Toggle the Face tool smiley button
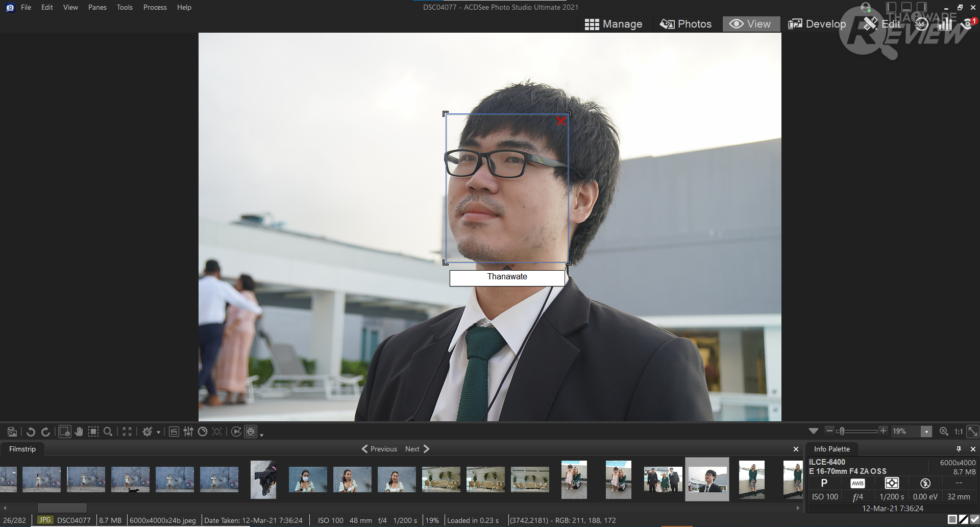The height and width of the screenshot is (527, 980). [251, 432]
